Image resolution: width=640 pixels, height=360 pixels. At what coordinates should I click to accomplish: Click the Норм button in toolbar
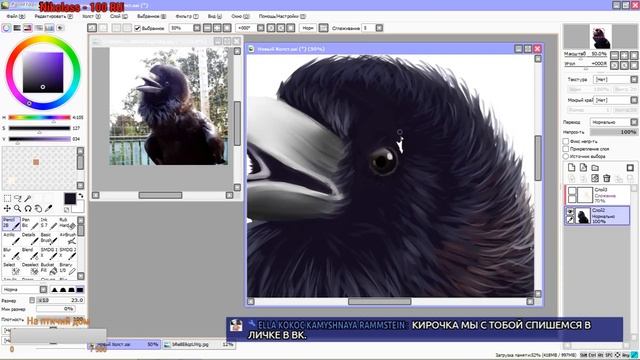308,28
